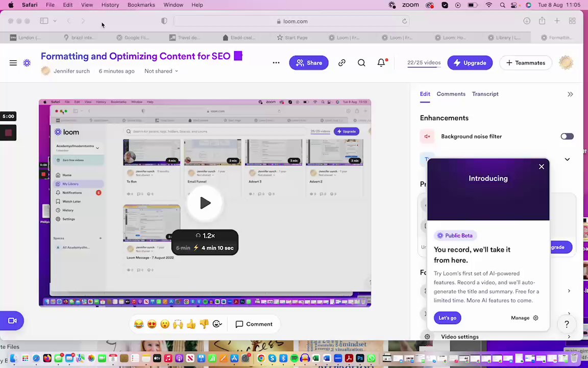The width and height of the screenshot is (588, 368).
Task: Reload the page in the address bar
Action: 404,21
